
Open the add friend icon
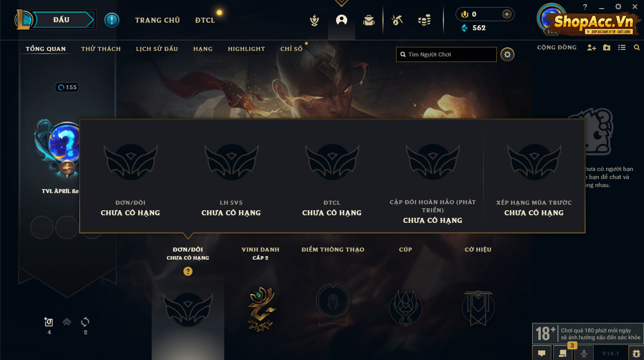592,48
